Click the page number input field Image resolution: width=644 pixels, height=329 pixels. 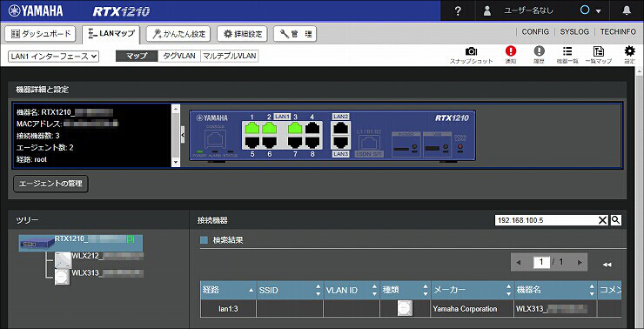pyautogui.click(x=541, y=262)
